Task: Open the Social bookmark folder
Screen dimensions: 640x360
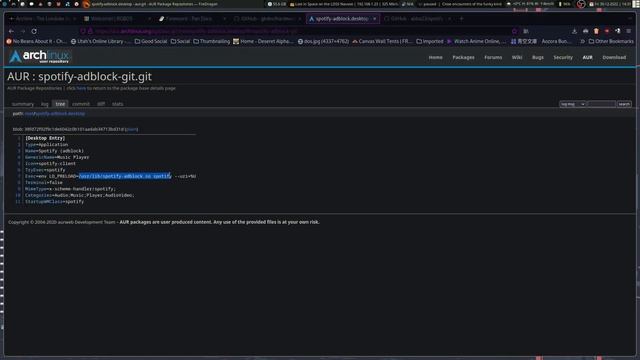Action: pos(180,41)
